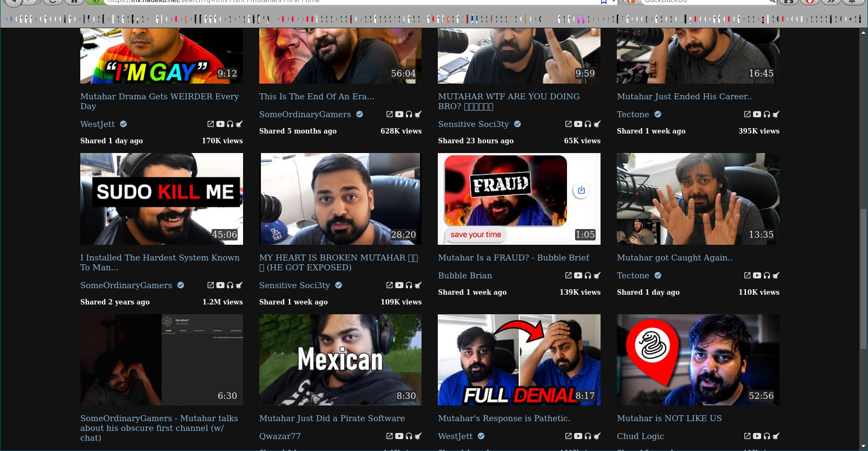Visit Chud Logic channel page
This screenshot has height=451, width=868.
[640, 436]
